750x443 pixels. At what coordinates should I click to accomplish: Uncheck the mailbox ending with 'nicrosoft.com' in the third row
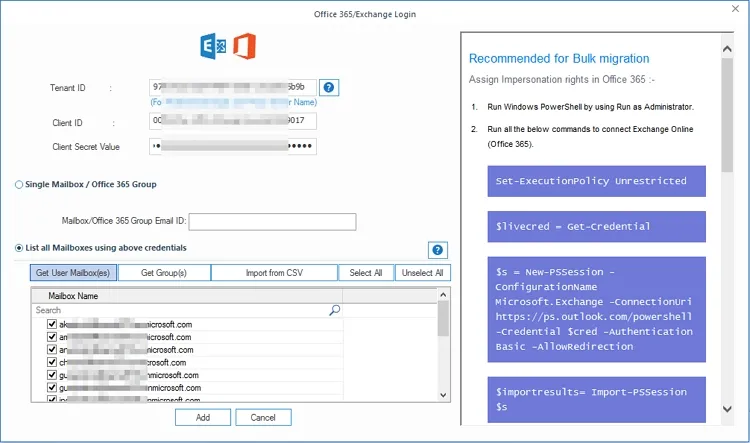52,349
